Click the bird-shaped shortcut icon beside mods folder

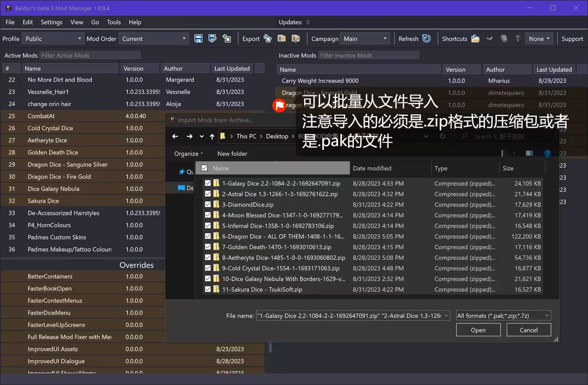490,38
